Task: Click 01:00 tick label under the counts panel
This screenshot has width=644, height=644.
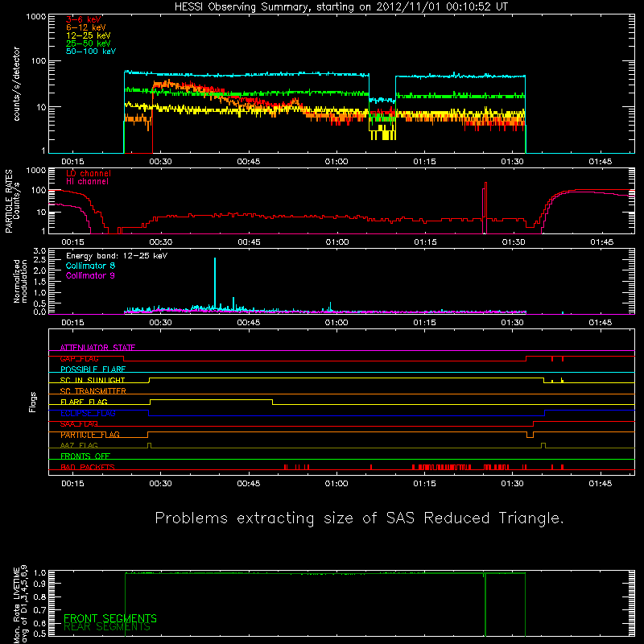Action: pyautogui.click(x=336, y=162)
